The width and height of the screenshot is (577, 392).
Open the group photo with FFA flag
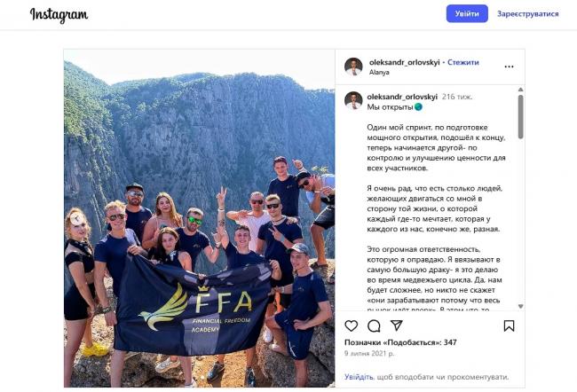tap(199, 217)
